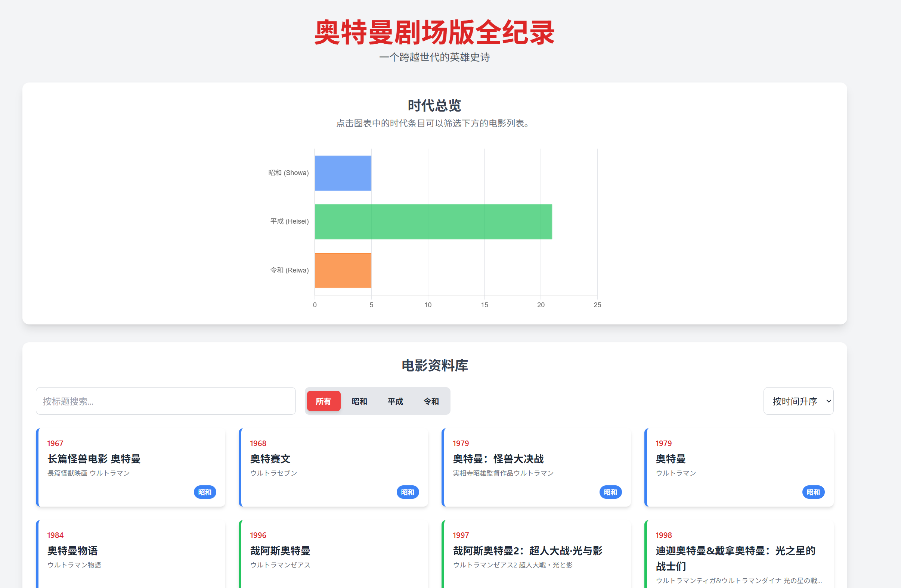The image size is (901, 588).
Task: Click the green 平成 (Heisei) chart bar
Action: 433,222
